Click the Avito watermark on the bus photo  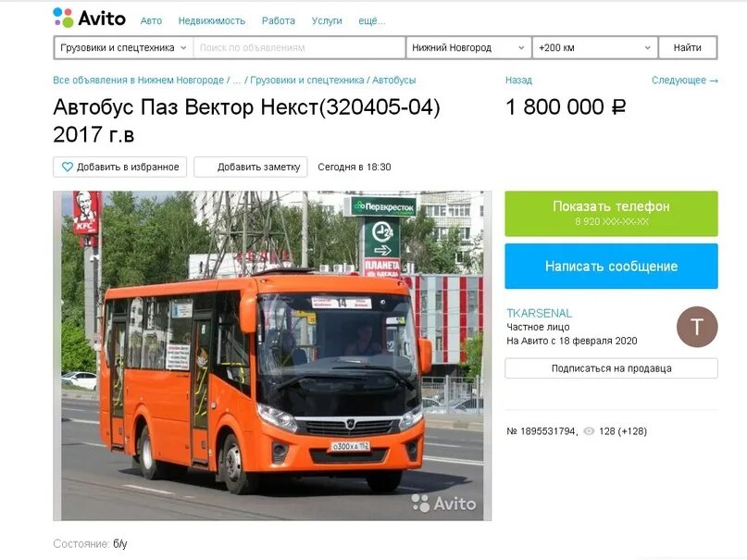click(443, 503)
